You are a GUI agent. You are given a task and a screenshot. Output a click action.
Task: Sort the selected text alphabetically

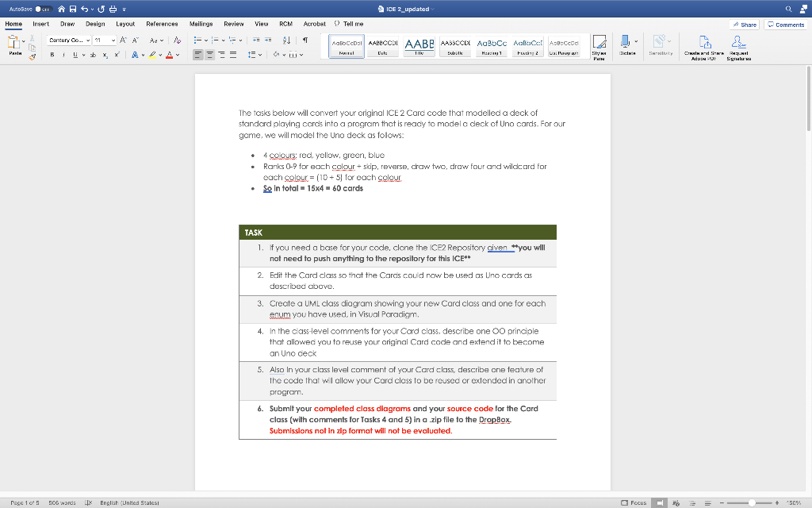[x=285, y=40]
